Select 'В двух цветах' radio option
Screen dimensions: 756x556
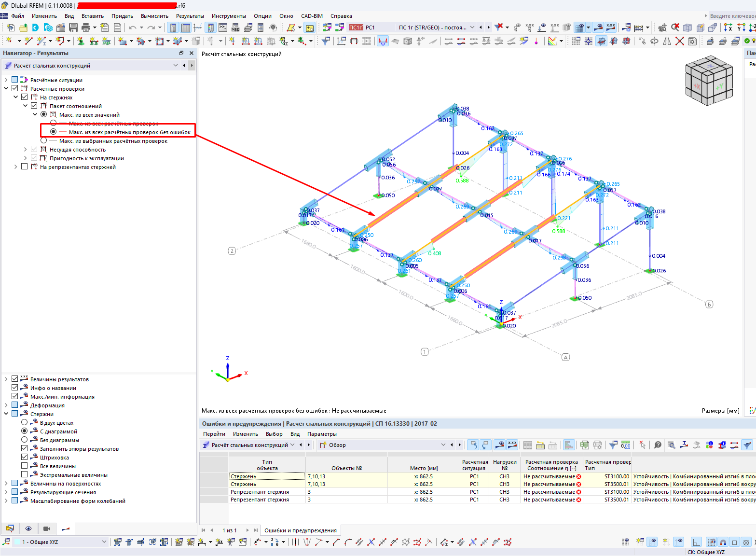[25, 423]
